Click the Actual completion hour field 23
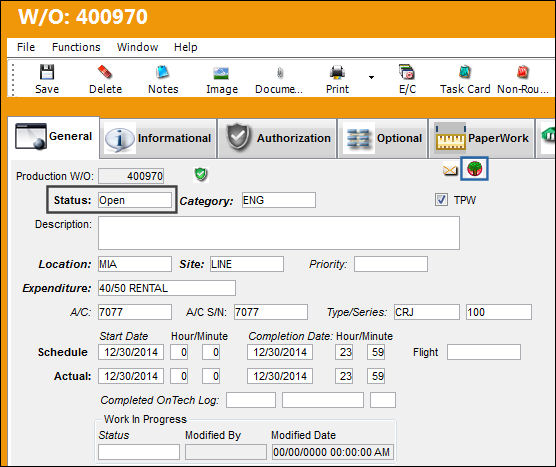The height and width of the screenshot is (467, 556). click(x=344, y=376)
